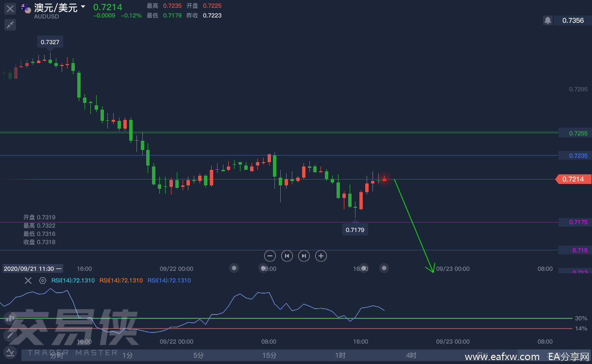Jump to earliest bars with skip-back button
The width and height of the screenshot is (592, 364).
click(287, 256)
